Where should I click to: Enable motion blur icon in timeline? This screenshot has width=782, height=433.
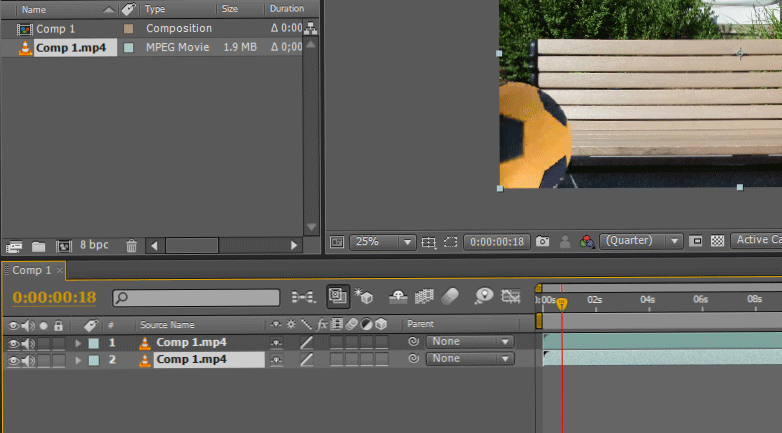coord(450,296)
